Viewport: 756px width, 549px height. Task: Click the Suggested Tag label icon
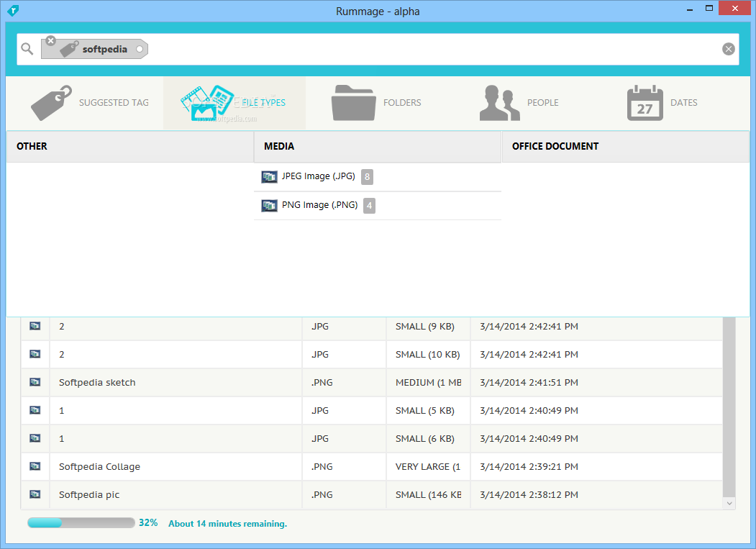51,103
